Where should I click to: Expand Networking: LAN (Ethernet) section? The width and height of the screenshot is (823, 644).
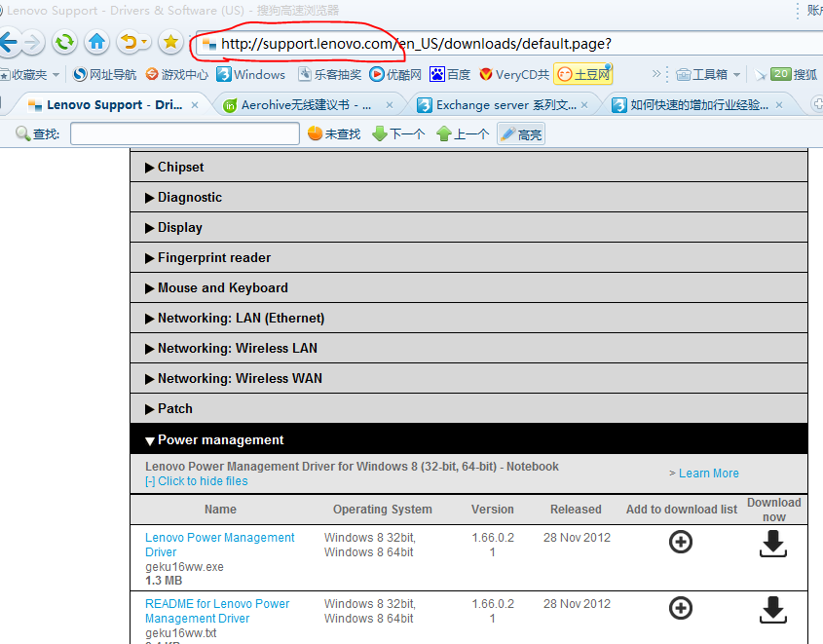(x=468, y=318)
